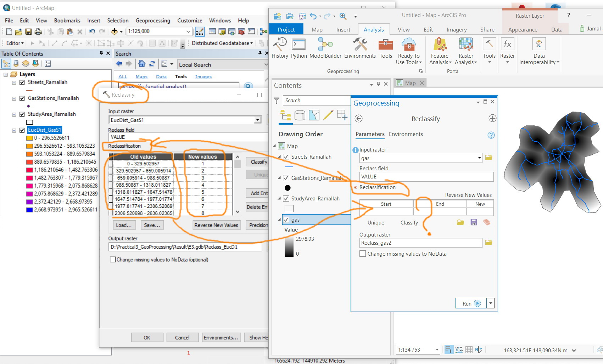Switch to Environments tab in Geoprocessing pane
The height and width of the screenshot is (364, 603).
coord(406,134)
